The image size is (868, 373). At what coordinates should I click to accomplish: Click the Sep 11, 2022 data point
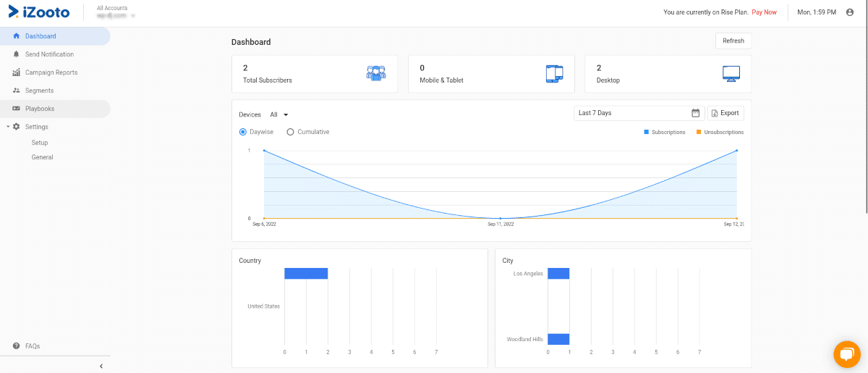501,218
